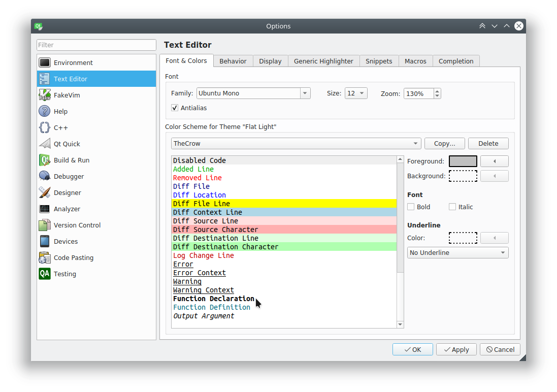
Task: Open the FakeVim settings icon
Action: (45, 95)
